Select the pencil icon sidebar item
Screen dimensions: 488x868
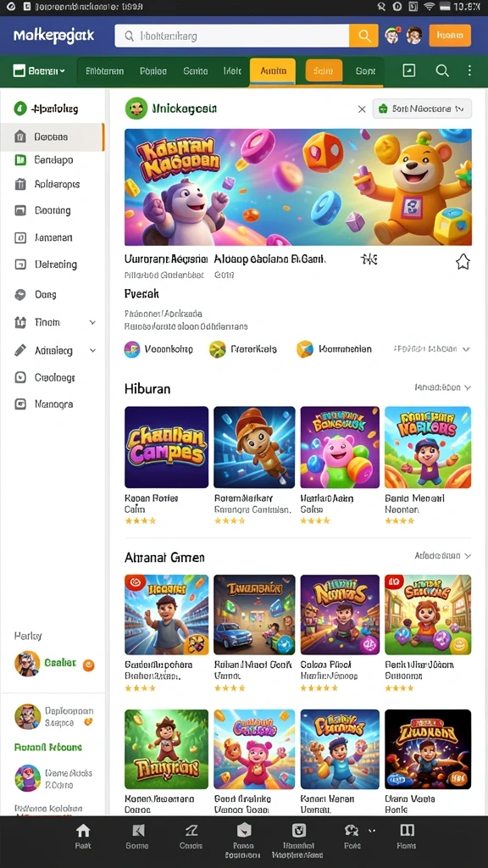pos(20,350)
